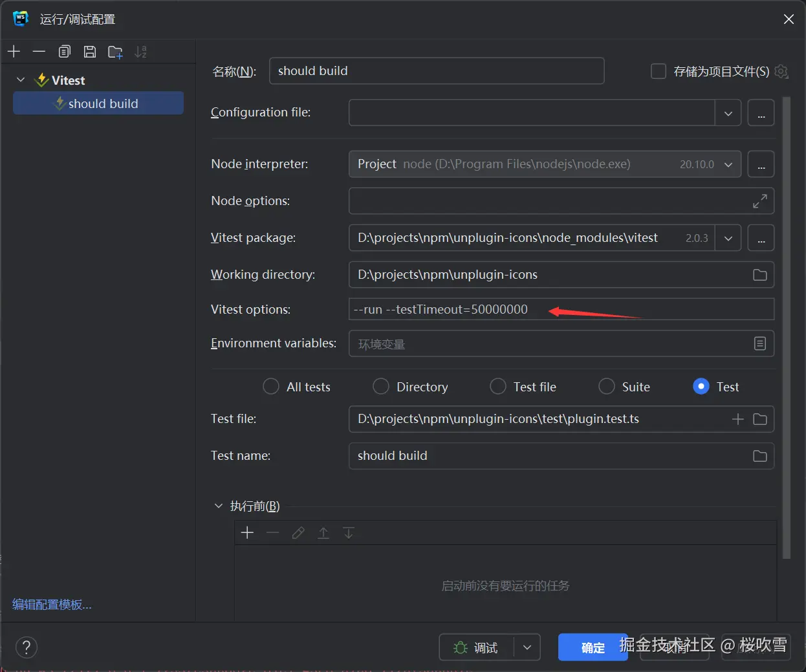The width and height of the screenshot is (806, 672).
Task: Click the Vitest options field
Action: click(561, 309)
